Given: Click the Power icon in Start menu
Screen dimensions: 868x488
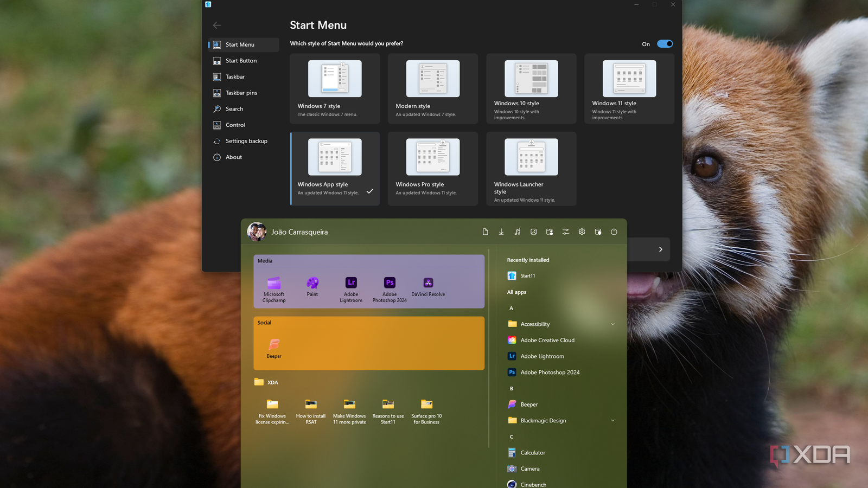Looking at the screenshot, I should (614, 232).
